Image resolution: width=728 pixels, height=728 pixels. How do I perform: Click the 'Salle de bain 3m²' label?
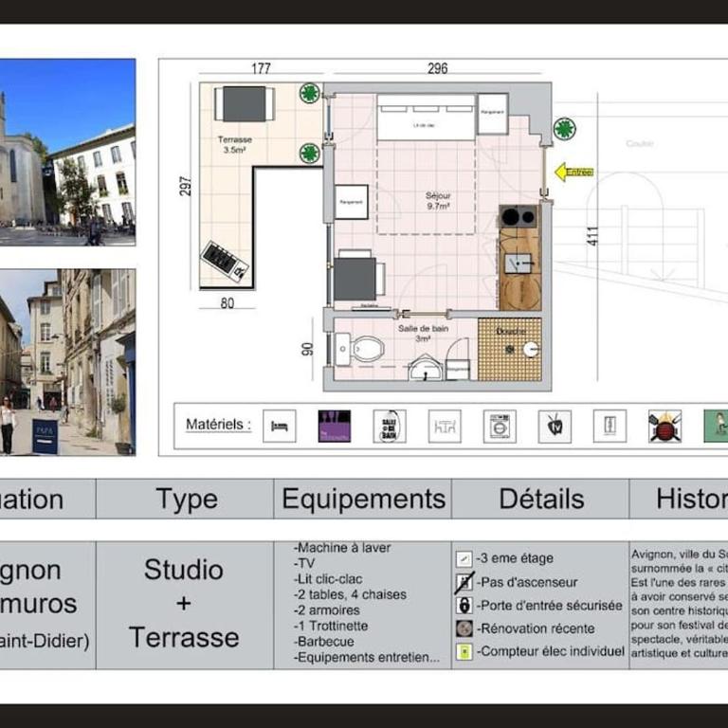423,334
